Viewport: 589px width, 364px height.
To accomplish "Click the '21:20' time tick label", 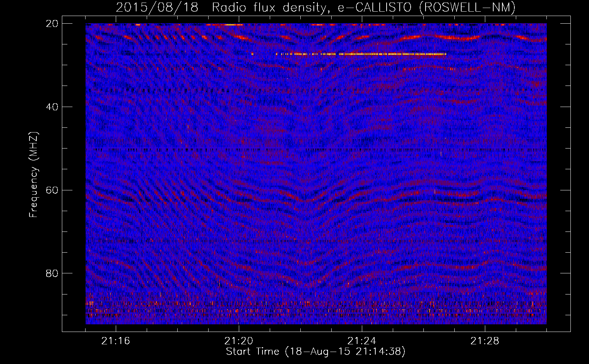I will tap(239, 341).
